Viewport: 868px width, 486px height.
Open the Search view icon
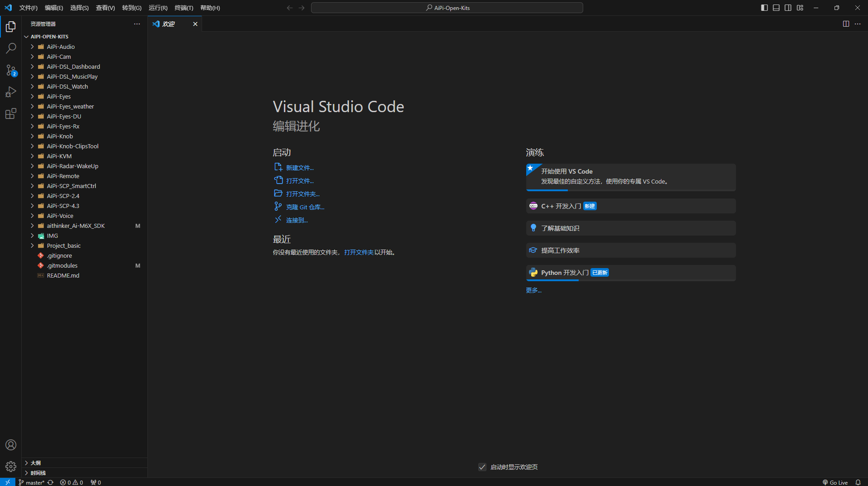click(11, 48)
